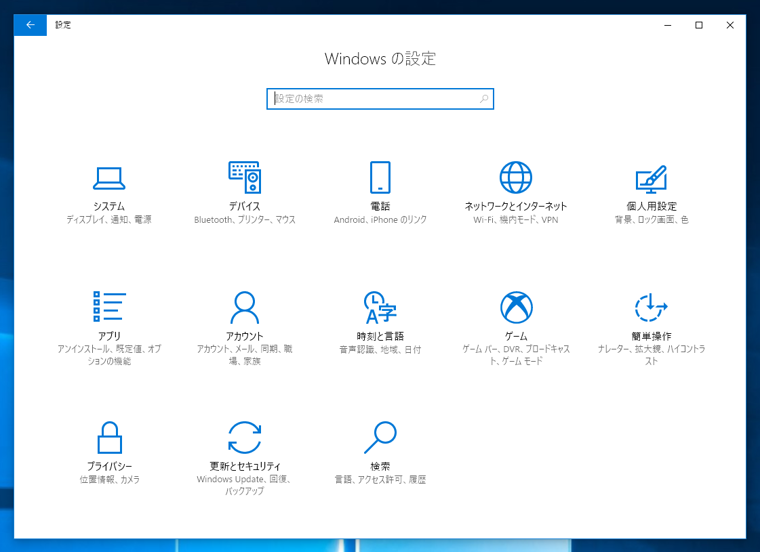Click 'ディスプレイ、通知、電源' description
760x552 pixels.
[x=109, y=220]
